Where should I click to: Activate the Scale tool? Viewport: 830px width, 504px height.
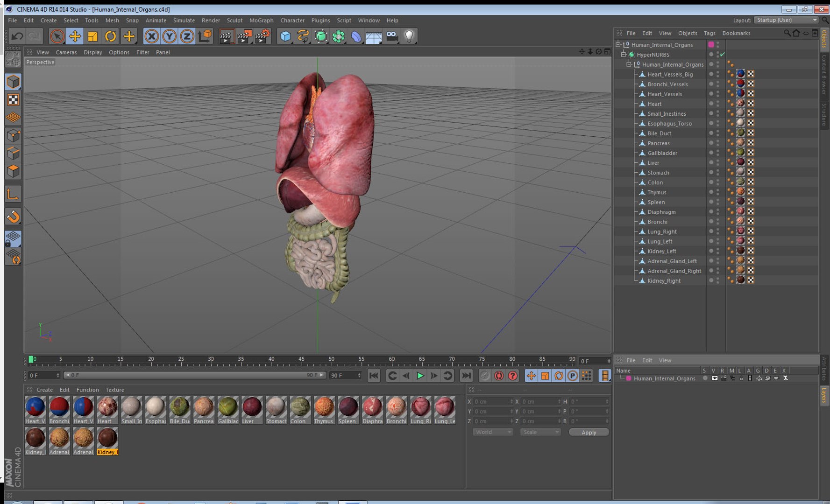[92, 36]
